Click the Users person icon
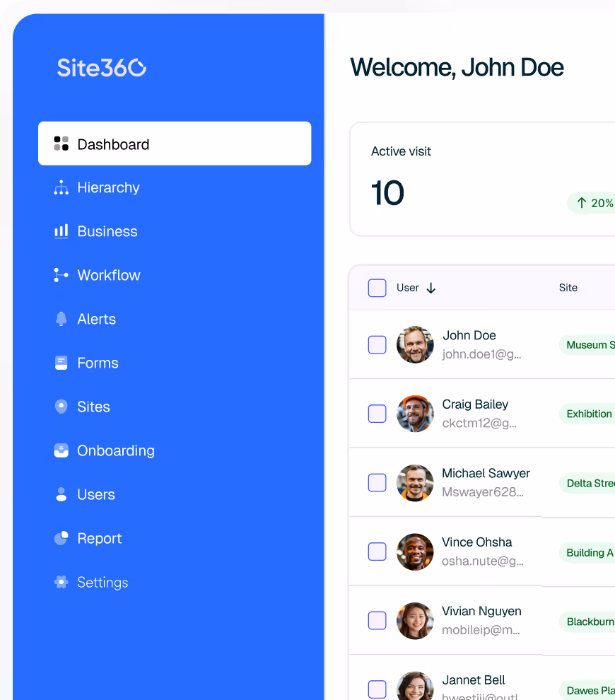Screen dimensions: 615x700 click(61, 494)
